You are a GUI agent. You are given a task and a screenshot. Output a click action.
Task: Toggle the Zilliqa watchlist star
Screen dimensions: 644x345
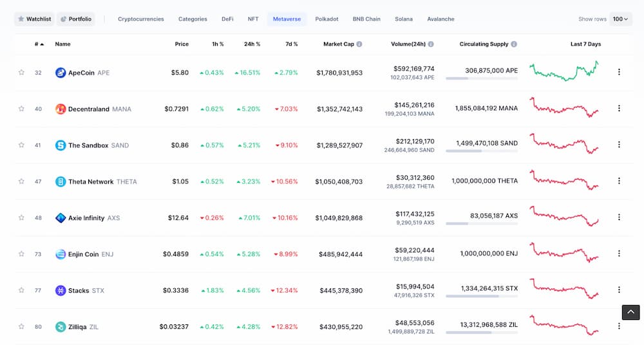21,326
